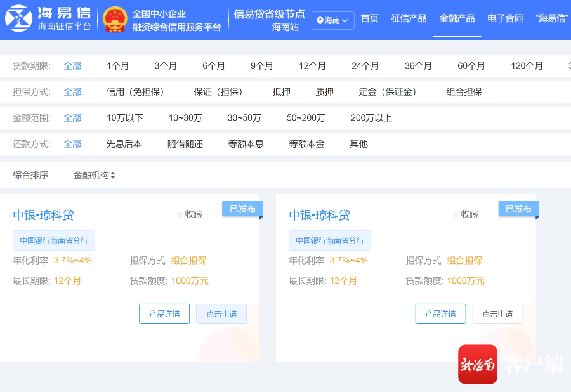Filter loan term by 3个月

[x=166, y=66]
